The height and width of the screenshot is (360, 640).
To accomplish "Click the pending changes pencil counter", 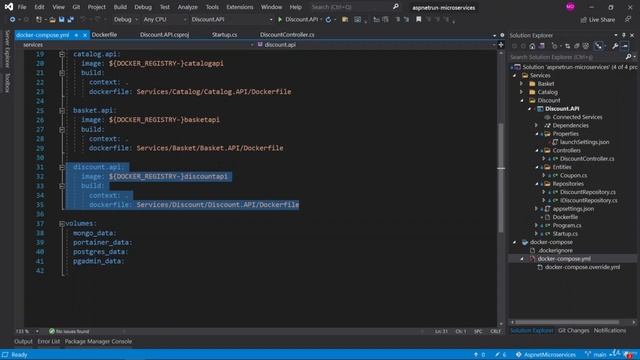I will coord(500,355).
